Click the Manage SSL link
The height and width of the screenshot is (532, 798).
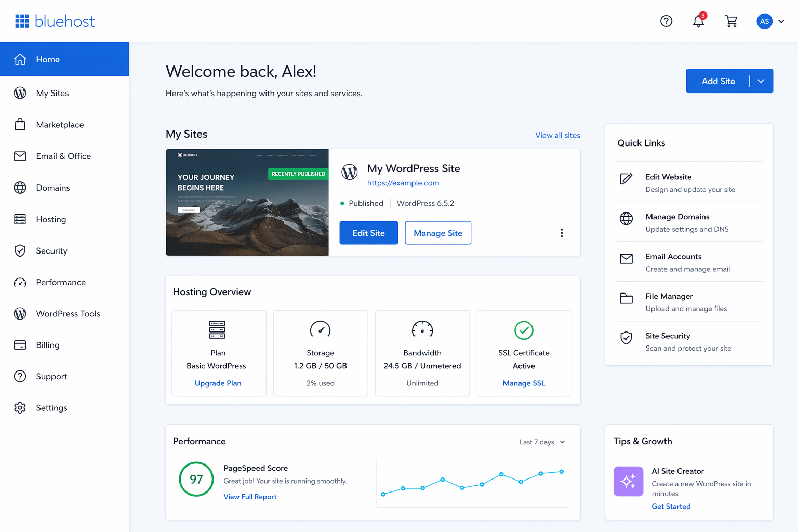[x=524, y=383]
